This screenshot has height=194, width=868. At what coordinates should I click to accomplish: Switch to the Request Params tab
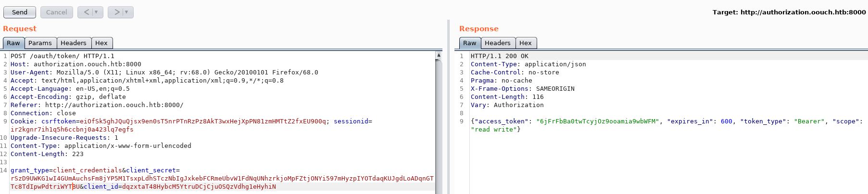[40, 43]
